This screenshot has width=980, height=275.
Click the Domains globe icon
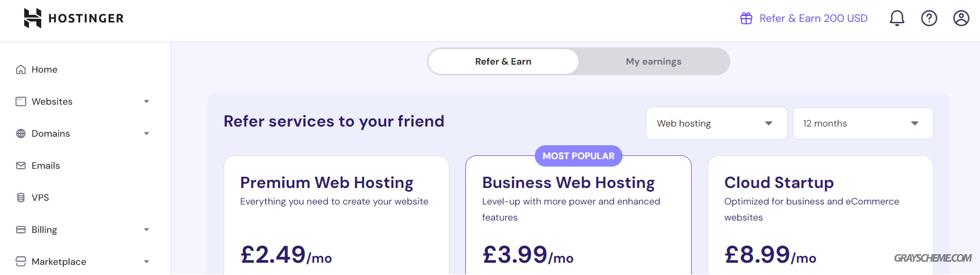pyautogui.click(x=21, y=133)
